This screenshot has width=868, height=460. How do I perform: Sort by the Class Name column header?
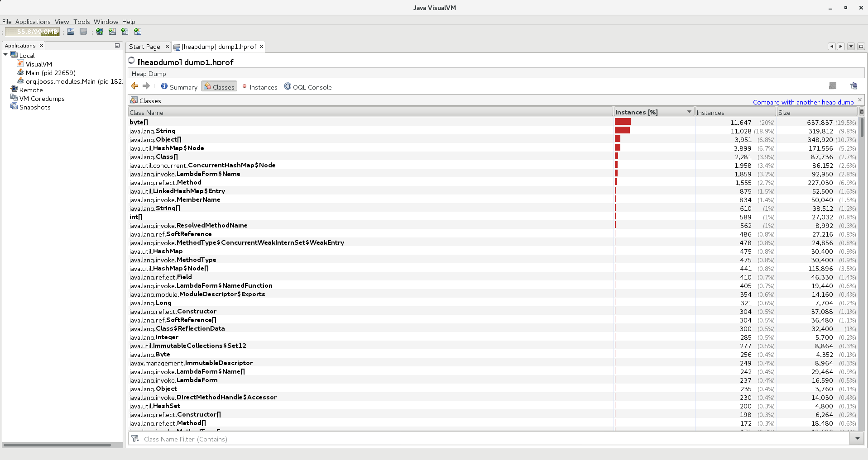(370, 112)
